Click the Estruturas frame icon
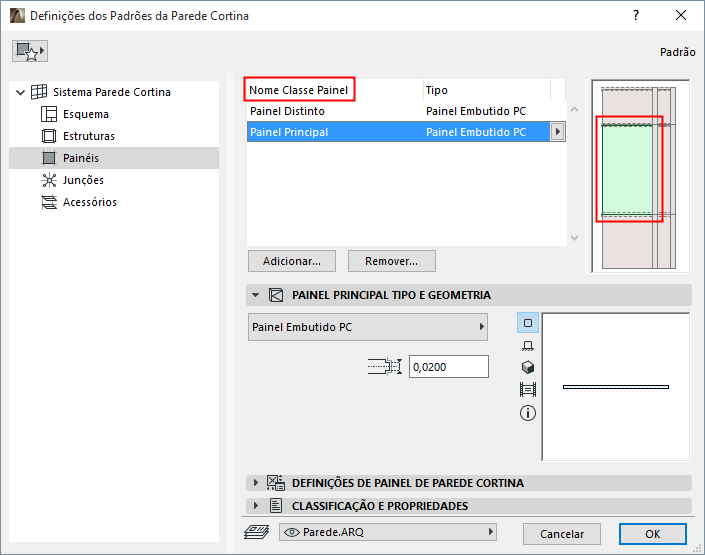The height and width of the screenshot is (555, 705). [49, 136]
